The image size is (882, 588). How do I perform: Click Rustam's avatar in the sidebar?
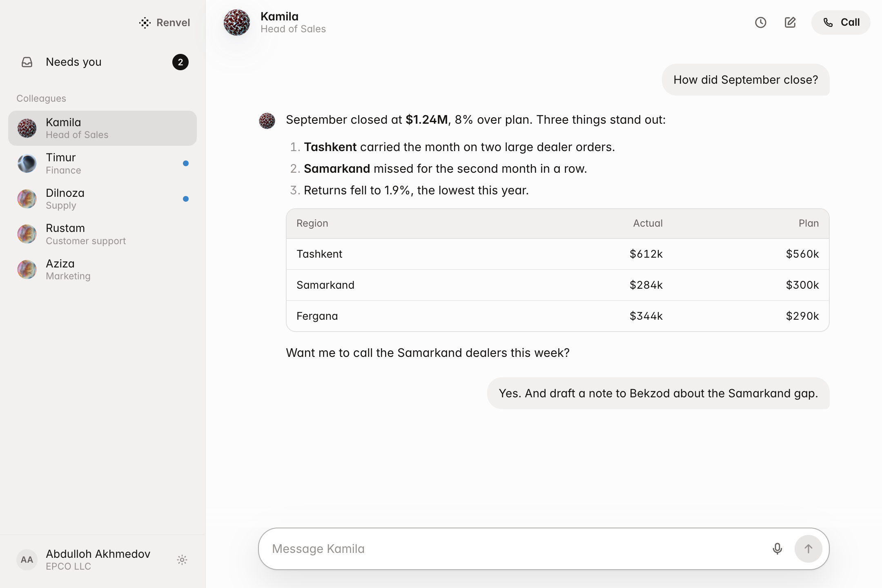(x=27, y=234)
